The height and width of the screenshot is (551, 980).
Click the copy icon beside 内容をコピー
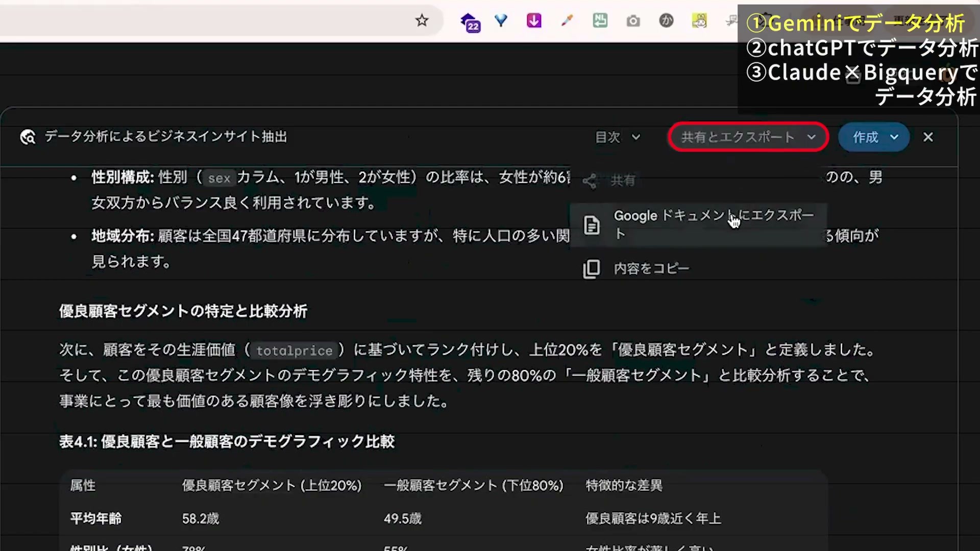pos(591,269)
